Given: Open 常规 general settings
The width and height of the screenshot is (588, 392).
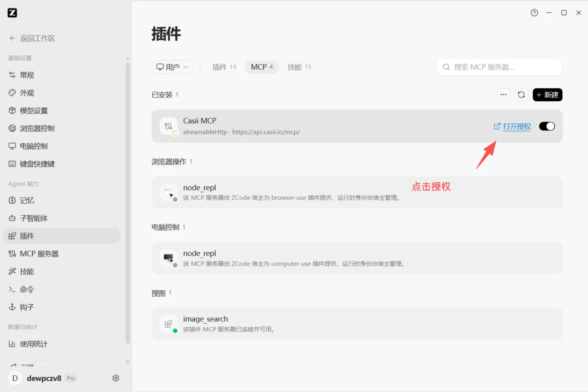Looking at the screenshot, I should pyautogui.click(x=62, y=75).
